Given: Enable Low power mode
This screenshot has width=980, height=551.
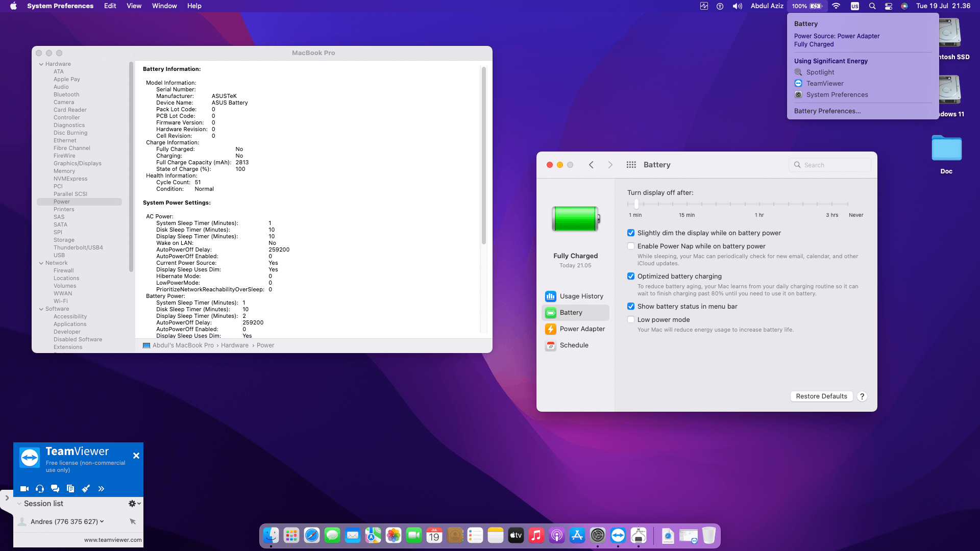Looking at the screenshot, I should point(631,320).
